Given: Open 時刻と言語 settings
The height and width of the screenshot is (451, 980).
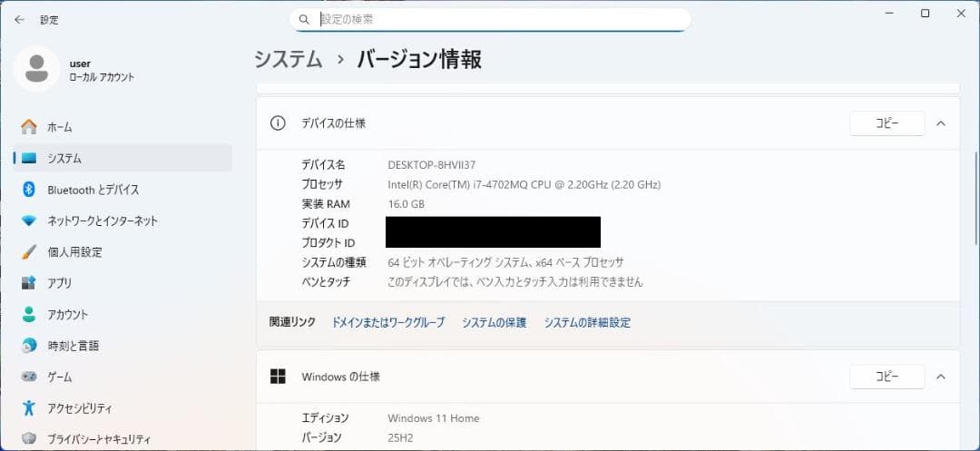Looking at the screenshot, I should point(122,346).
